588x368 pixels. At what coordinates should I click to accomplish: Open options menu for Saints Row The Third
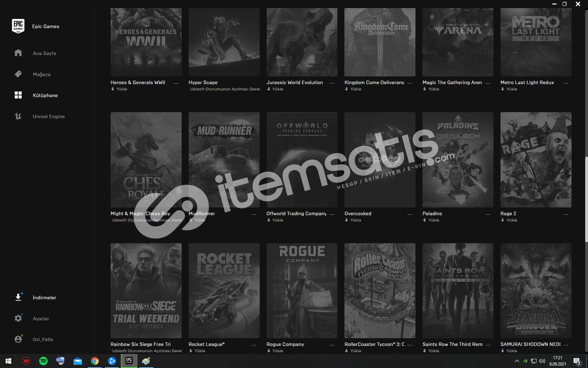(488, 345)
